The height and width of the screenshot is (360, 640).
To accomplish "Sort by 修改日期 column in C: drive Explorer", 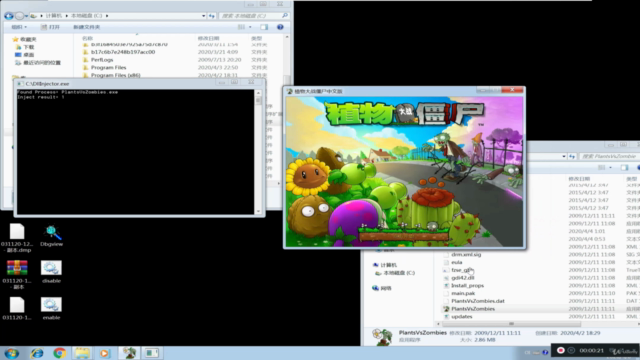I will 208,38.
